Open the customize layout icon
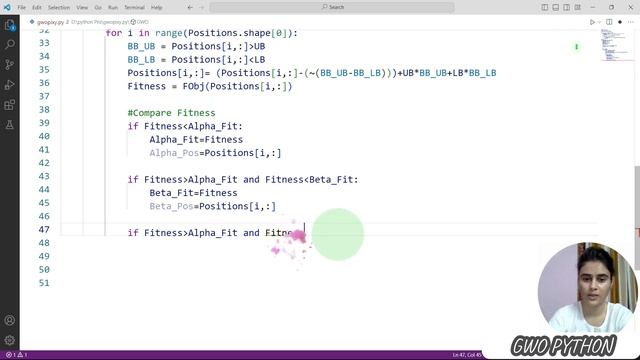This screenshot has width=640, height=360. (578, 7)
